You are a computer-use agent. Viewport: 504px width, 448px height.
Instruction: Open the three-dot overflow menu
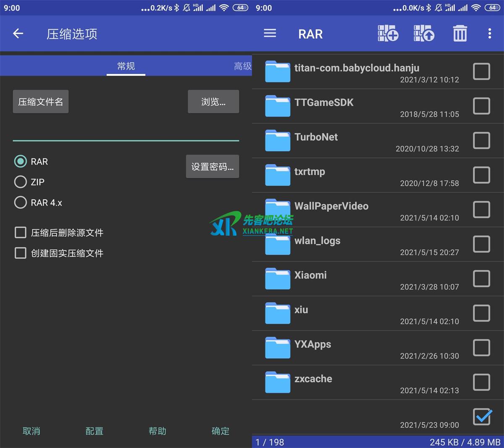489,34
